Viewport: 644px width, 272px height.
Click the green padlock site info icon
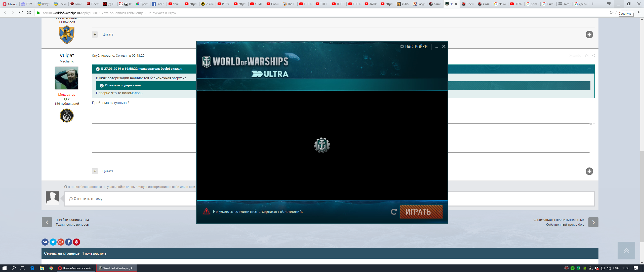pos(38,13)
